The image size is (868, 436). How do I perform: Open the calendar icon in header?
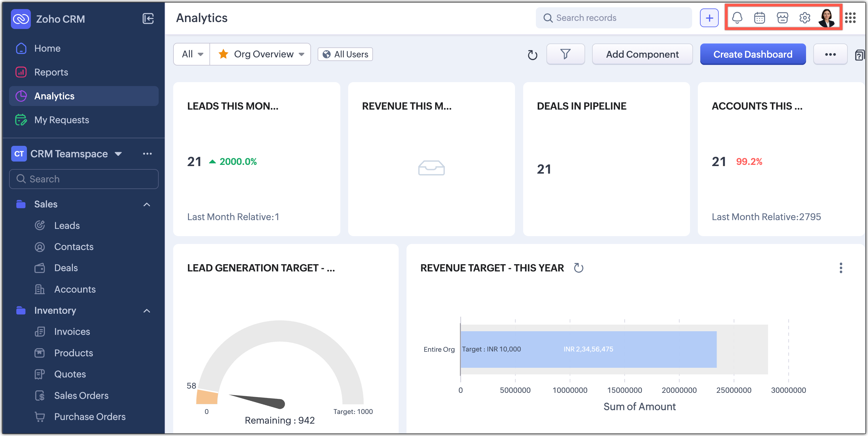(759, 18)
